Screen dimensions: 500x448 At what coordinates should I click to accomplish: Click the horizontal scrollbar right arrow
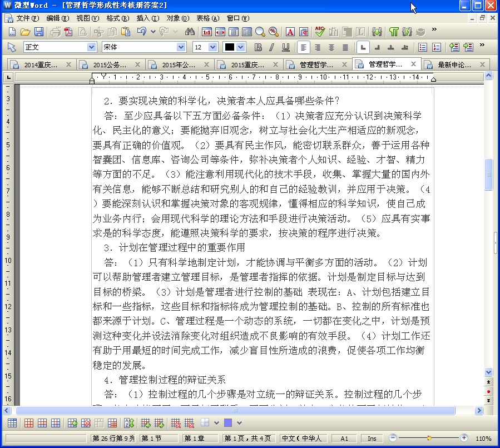479,411
